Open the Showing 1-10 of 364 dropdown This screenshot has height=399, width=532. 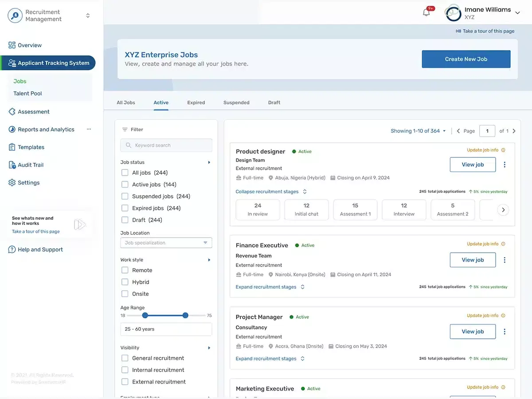click(x=418, y=131)
